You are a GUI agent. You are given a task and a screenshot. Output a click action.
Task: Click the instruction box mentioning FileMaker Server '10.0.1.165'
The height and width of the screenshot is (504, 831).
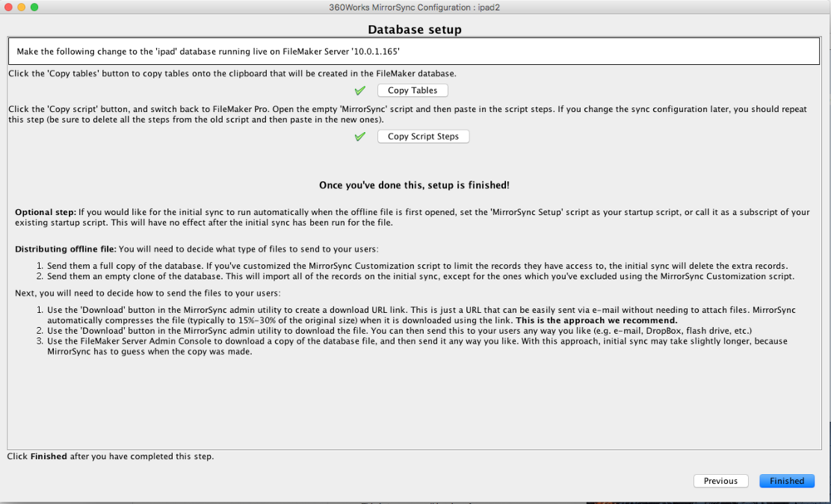tap(413, 51)
